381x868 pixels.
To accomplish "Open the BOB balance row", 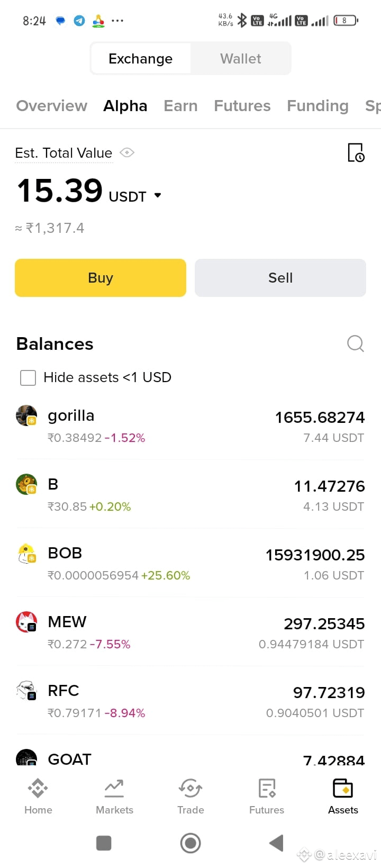I will [x=190, y=564].
